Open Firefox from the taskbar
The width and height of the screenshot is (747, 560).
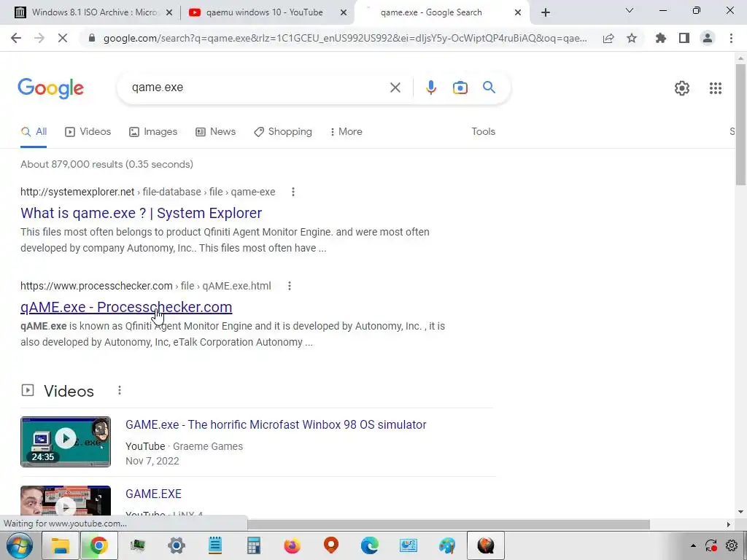point(292,545)
